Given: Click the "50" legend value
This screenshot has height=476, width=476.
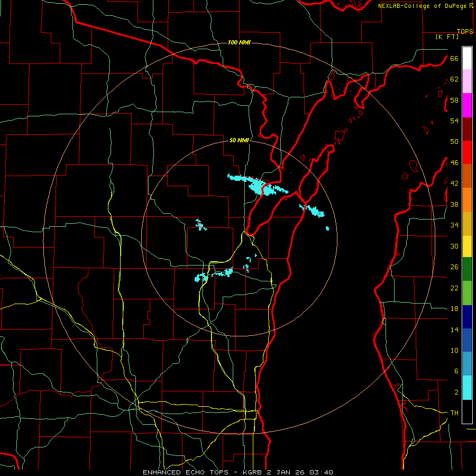Looking at the screenshot, I should [454, 142].
